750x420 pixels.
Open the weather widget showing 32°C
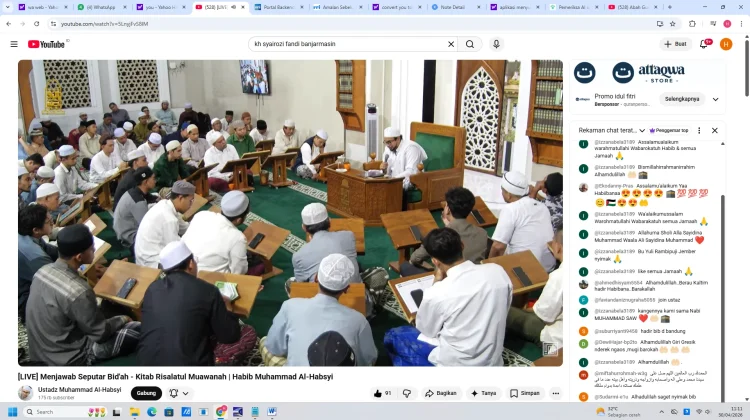coord(618,411)
